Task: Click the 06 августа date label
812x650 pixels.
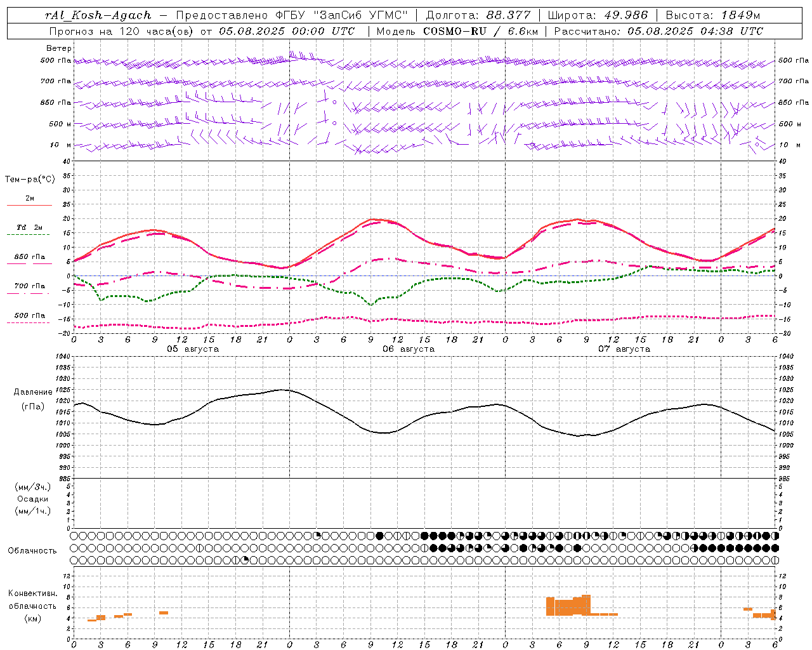Action: pos(409,349)
